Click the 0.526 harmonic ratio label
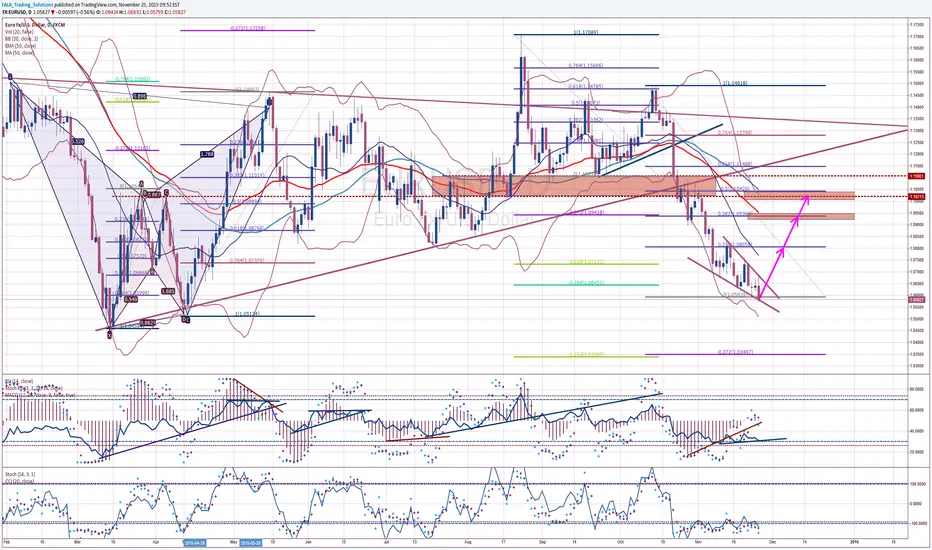Image resolution: width=932 pixels, height=550 pixels. coord(77,142)
